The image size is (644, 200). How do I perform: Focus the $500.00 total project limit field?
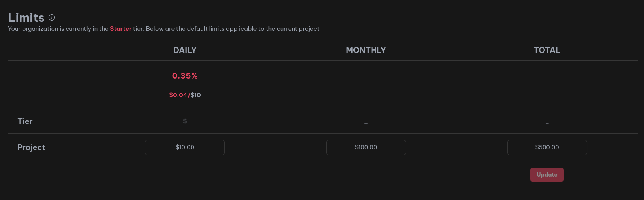[x=547, y=147]
